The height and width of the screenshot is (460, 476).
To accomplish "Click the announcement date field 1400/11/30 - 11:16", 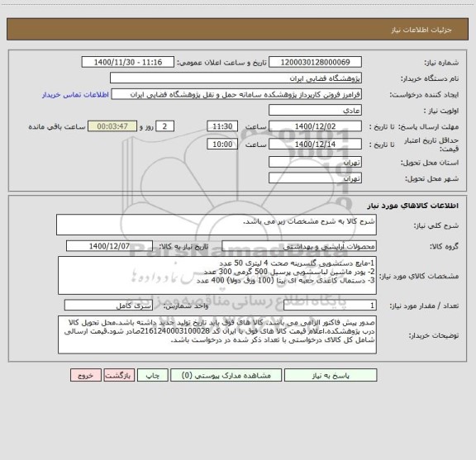I will pyautogui.click(x=128, y=62).
